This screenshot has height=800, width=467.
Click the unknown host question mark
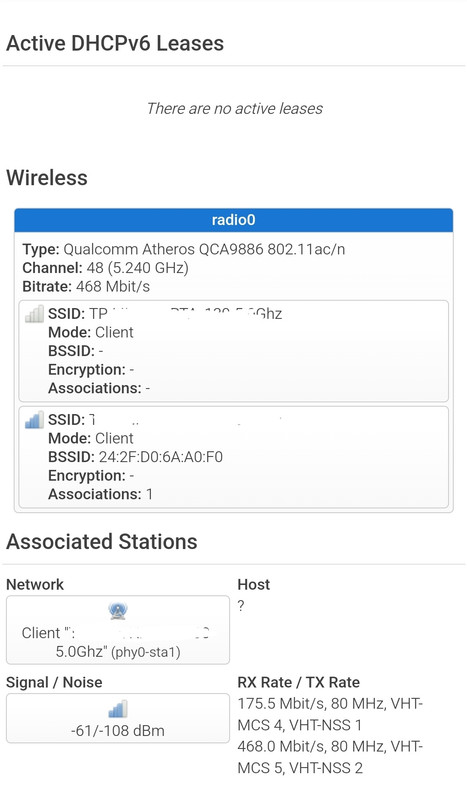[x=241, y=606]
